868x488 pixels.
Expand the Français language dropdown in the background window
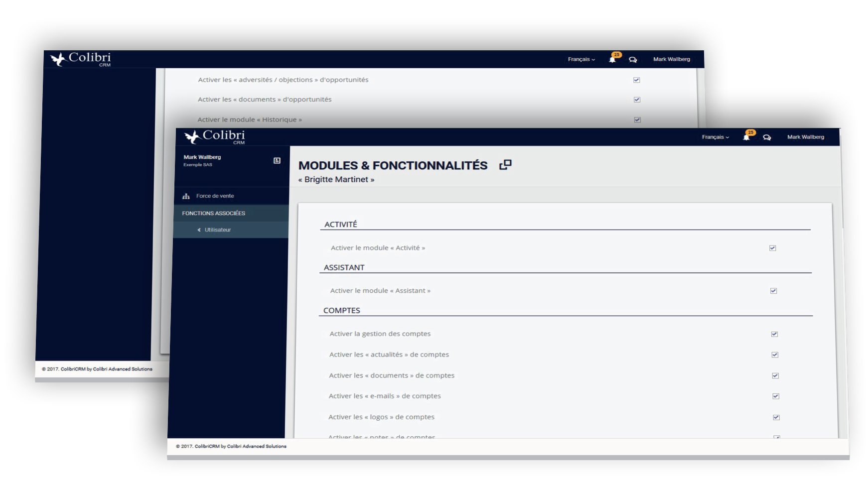click(581, 59)
